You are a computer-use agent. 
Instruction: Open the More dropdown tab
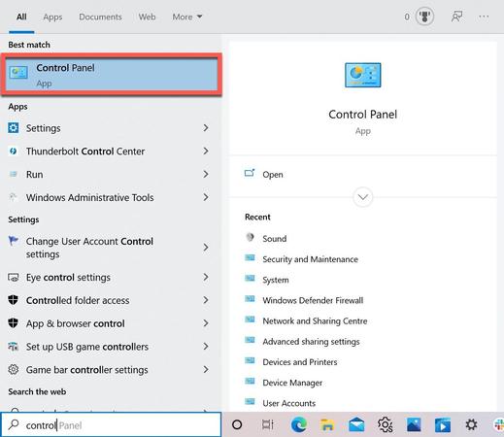point(187,17)
